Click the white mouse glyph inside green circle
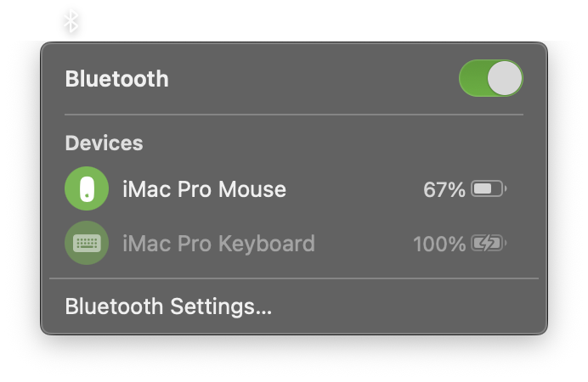 pos(87,189)
